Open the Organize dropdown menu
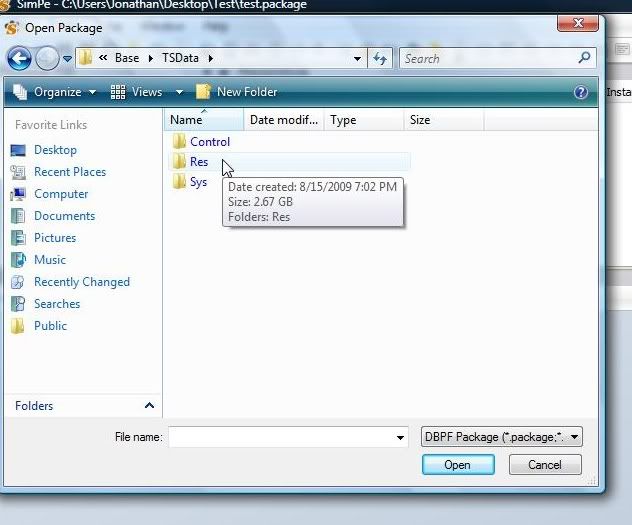 point(56,92)
